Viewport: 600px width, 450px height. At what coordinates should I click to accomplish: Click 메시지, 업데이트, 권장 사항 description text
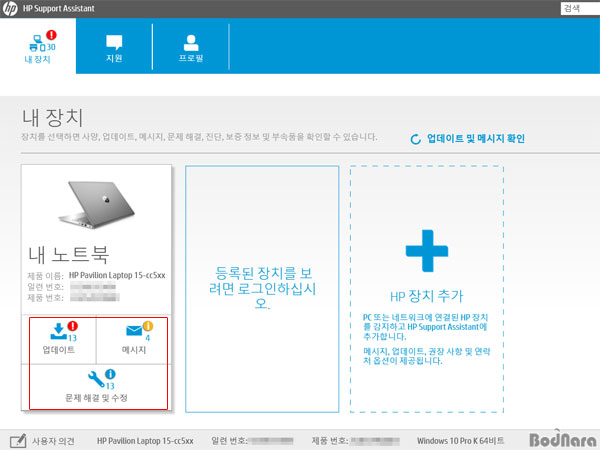[x=427, y=356]
